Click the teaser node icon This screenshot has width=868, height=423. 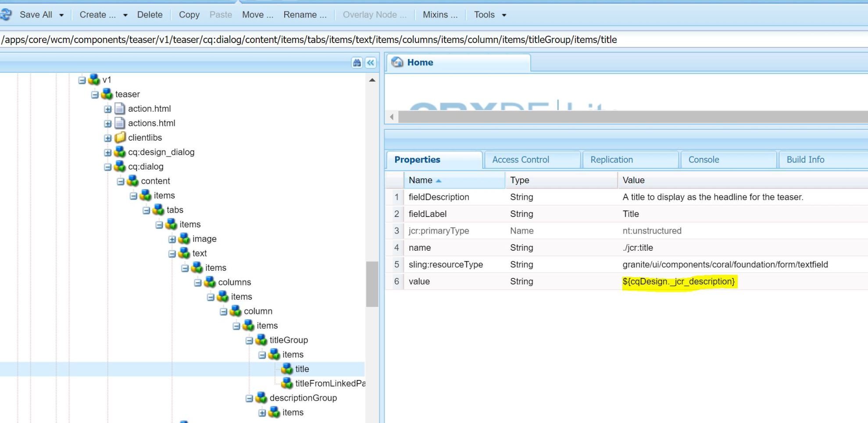[105, 94]
